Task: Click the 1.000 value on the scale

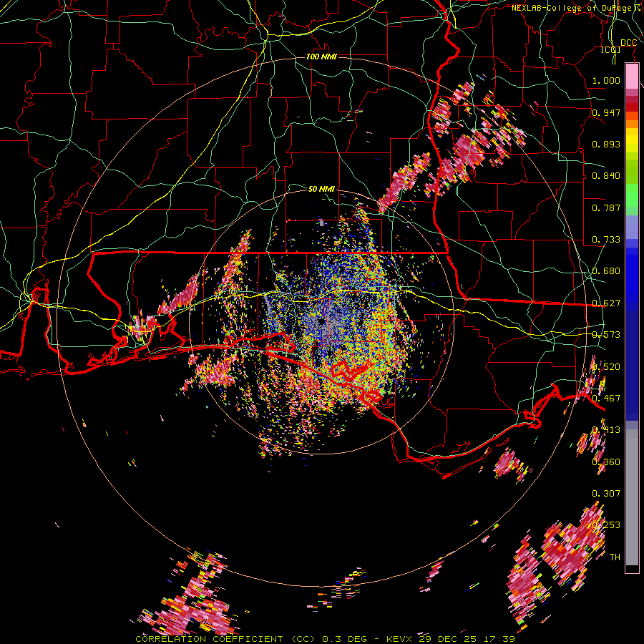Action: point(606,80)
